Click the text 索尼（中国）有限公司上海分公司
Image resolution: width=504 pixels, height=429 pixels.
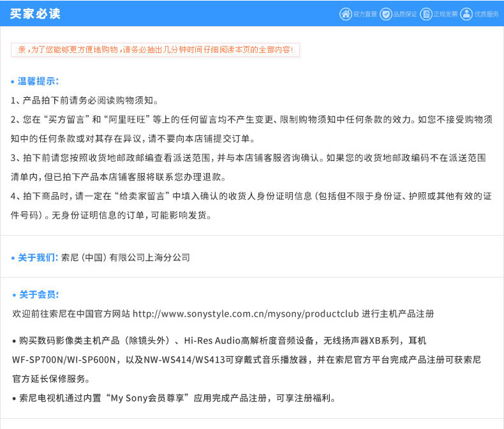pyautogui.click(x=125, y=258)
